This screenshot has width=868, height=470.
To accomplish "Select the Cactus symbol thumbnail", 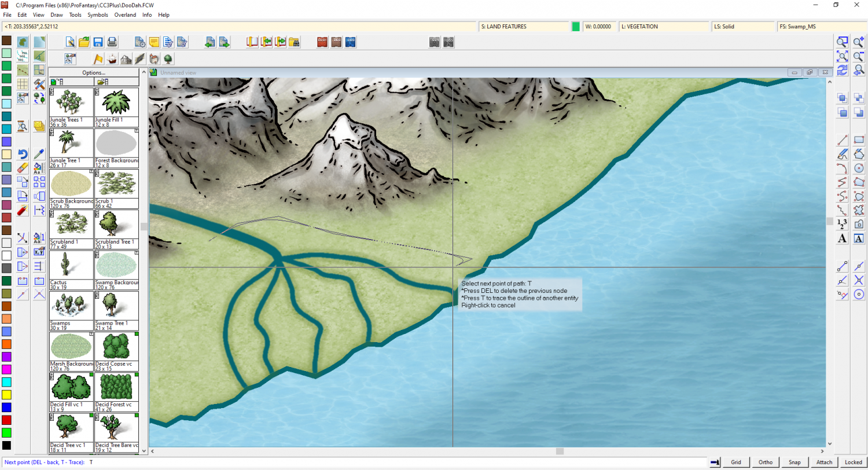I will point(71,270).
